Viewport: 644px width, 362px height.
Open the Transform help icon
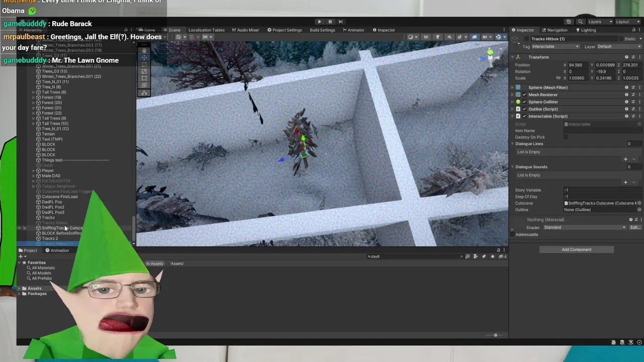[626, 57]
